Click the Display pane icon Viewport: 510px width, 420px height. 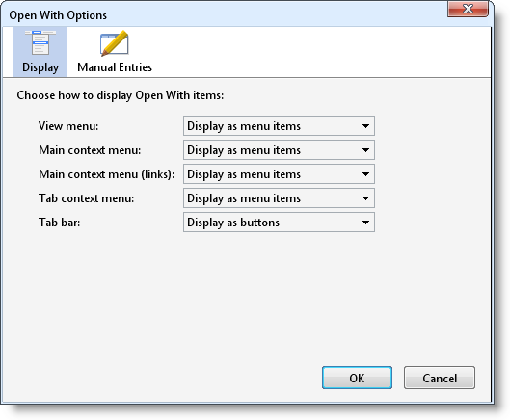point(40,42)
